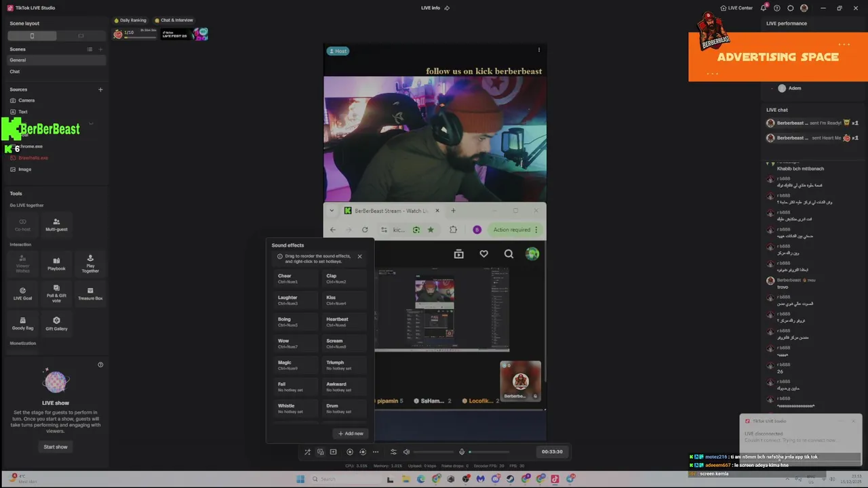Toggle the sound effects panel icon
868x488 pixels.
[x=320, y=452]
